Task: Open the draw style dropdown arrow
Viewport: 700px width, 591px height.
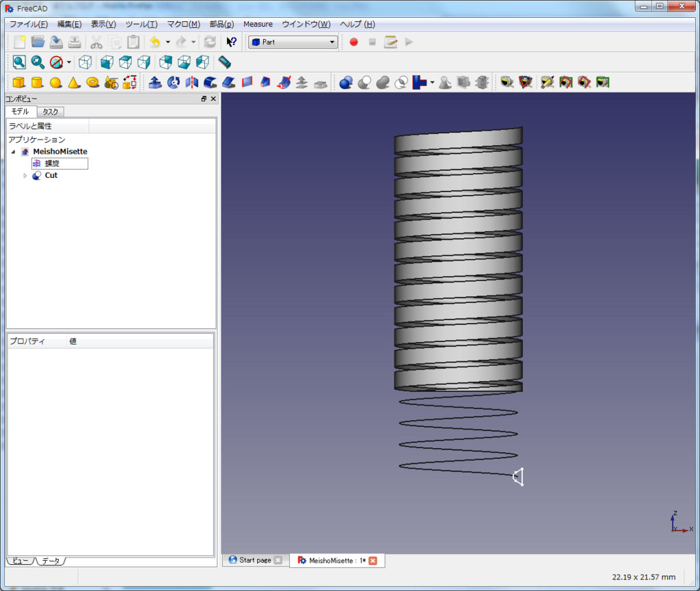Action: click(69, 62)
